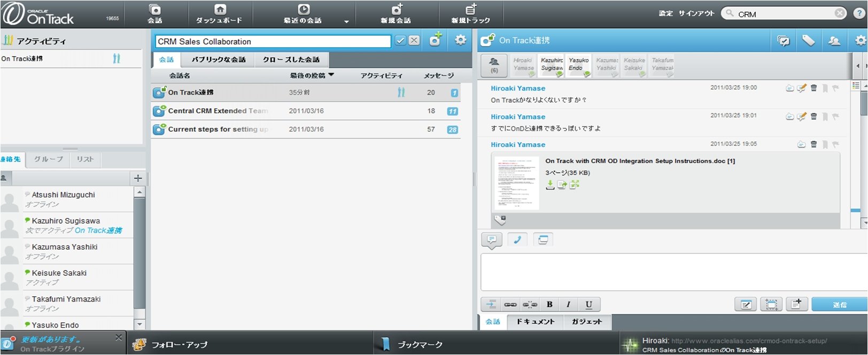This screenshot has width=868, height=355.
Task: Add new conversation to track icon
Action: [x=436, y=40]
